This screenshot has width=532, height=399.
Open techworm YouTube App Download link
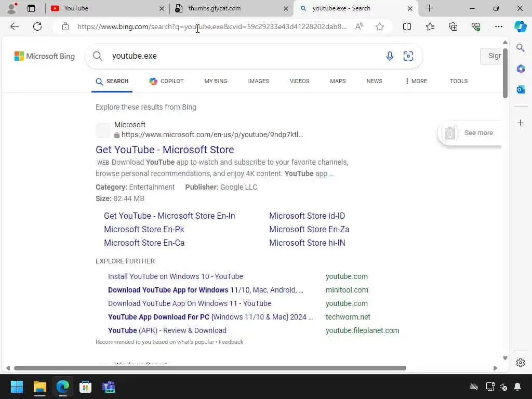point(210,317)
